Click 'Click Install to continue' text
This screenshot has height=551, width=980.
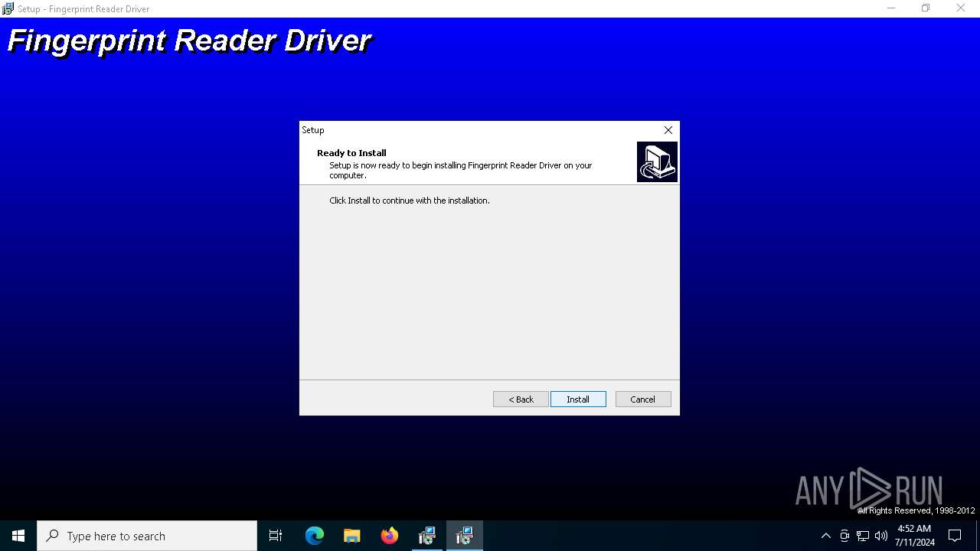point(410,201)
